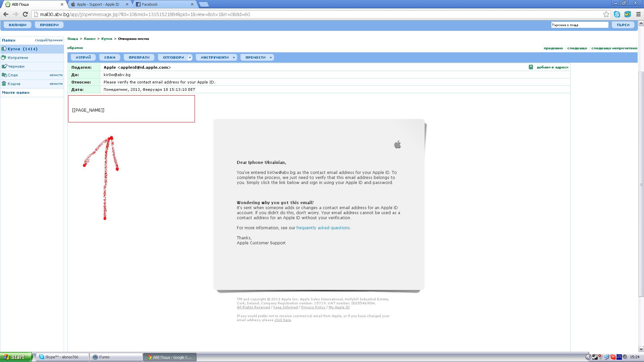This screenshot has width=644, height=362.
Task: Click the НАПИШИ compose button
Action: click(17, 25)
